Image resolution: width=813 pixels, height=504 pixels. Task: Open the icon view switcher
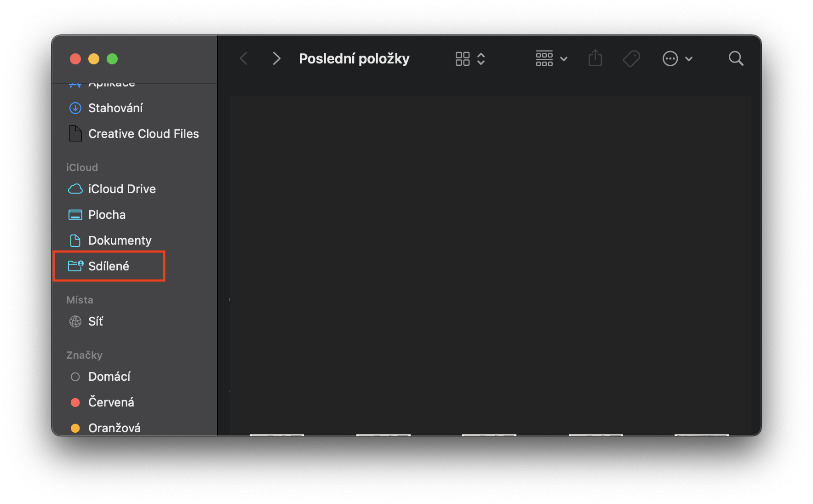[470, 59]
